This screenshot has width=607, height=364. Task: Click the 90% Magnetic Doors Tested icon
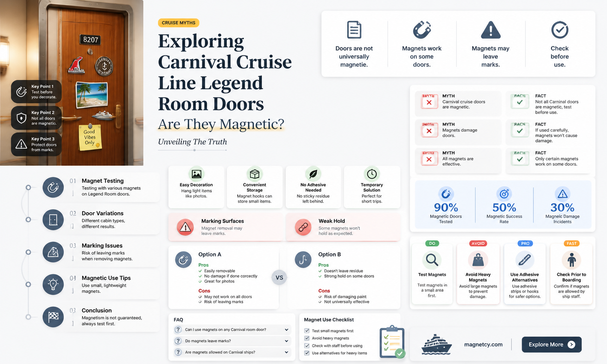(x=446, y=194)
